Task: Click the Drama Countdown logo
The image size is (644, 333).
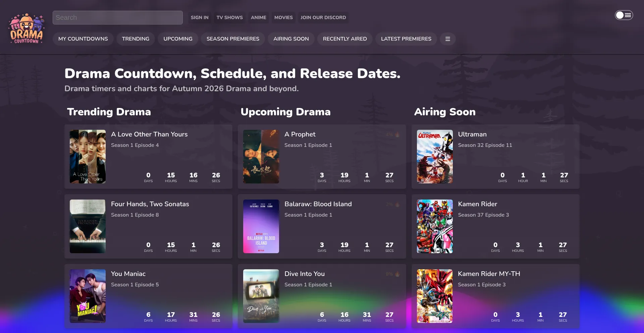Action: click(26, 29)
